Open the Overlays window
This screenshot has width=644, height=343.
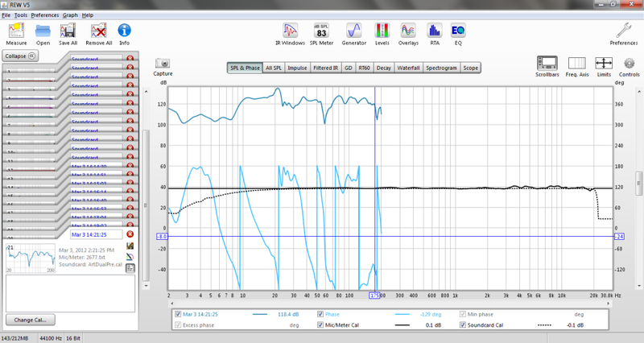tap(408, 34)
